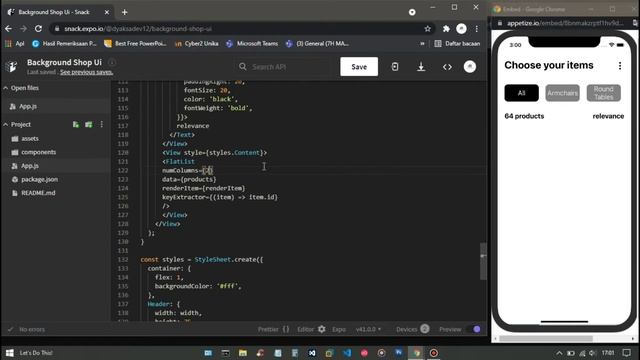
Task: Open the See previous saves link
Action: point(86,72)
